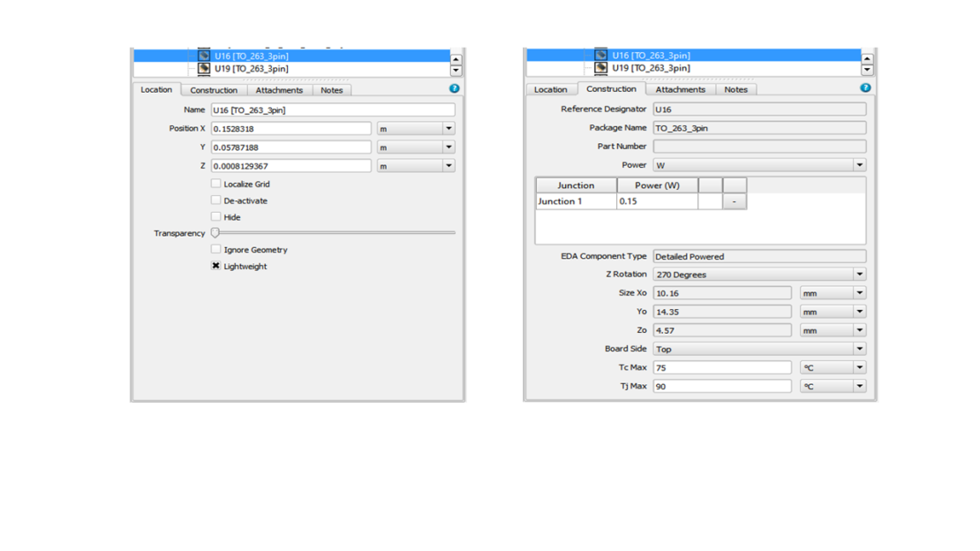This screenshot has width=980, height=551.
Task: Uncheck the Lightweight checkbox
Action: tap(215, 266)
